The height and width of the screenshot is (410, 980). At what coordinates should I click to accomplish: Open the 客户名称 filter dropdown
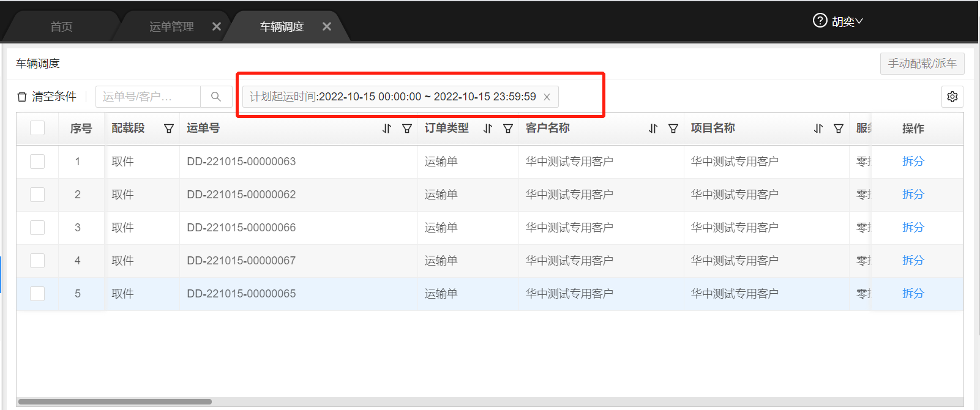coord(673,129)
